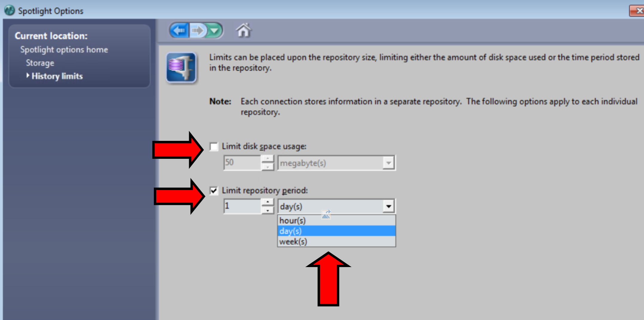Open the green navigation history dropdown arrow
This screenshot has height=320, width=644.
(x=215, y=31)
